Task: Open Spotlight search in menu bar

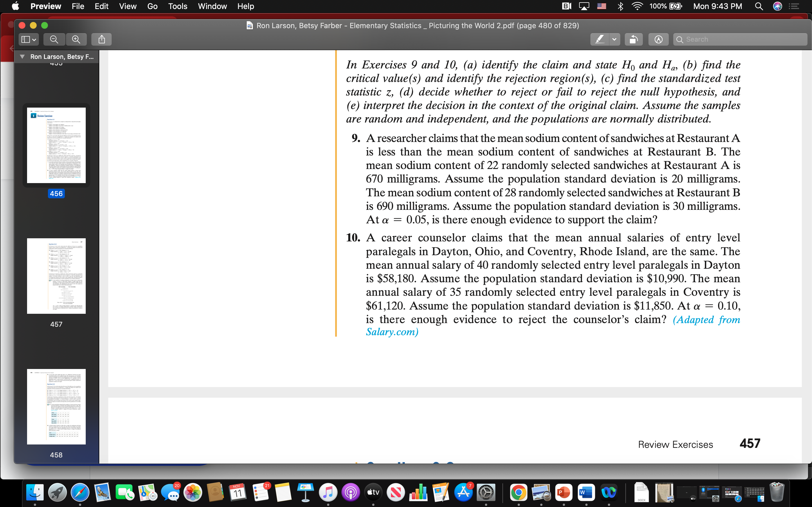Action: point(759,6)
